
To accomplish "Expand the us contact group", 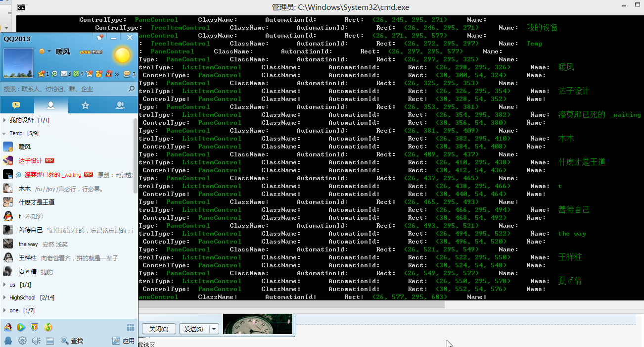I will [x=5, y=285].
